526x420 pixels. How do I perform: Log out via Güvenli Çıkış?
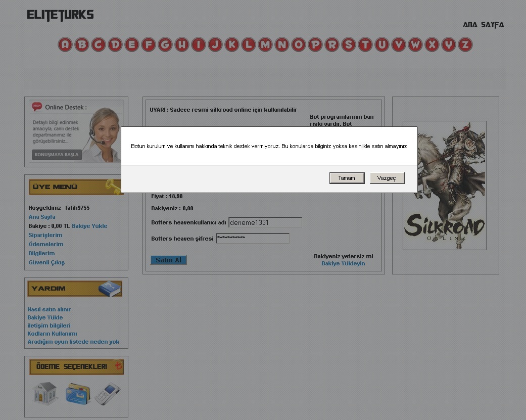pyautogui.click(x=46, y=262)
